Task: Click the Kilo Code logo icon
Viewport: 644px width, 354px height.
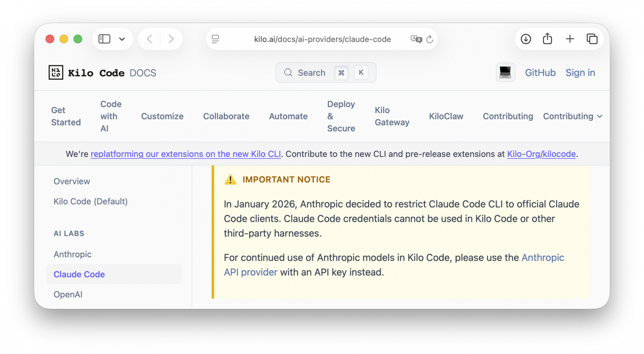Action: 56,73
